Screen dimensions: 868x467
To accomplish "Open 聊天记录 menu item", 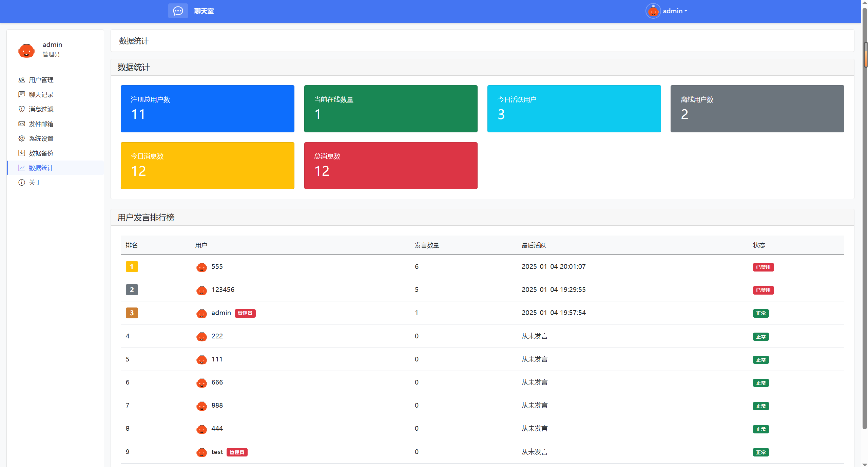I will pos(41,94).
